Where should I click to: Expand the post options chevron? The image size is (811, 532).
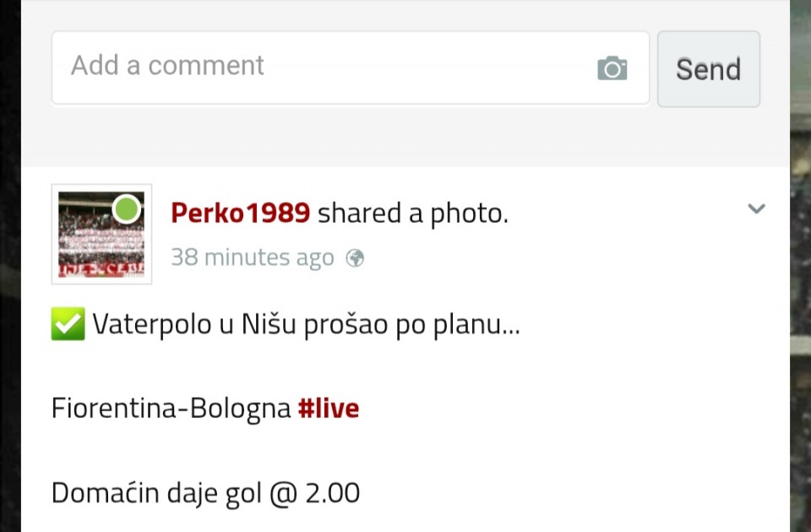tap(756, 209)
